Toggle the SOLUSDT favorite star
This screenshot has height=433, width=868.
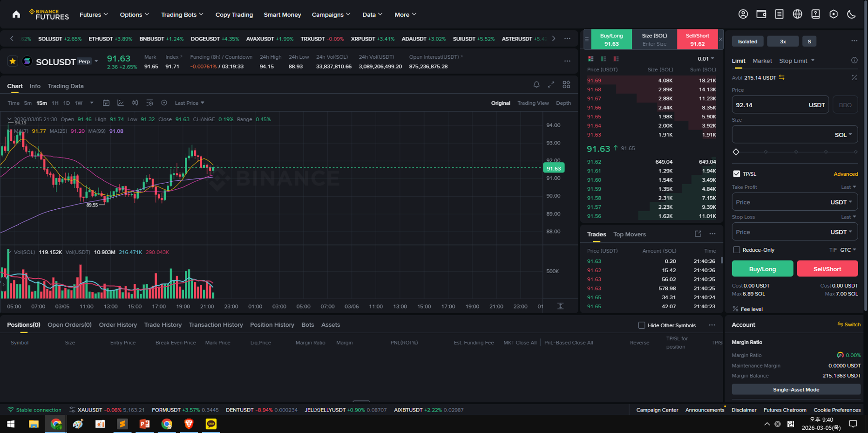[13, 61]
